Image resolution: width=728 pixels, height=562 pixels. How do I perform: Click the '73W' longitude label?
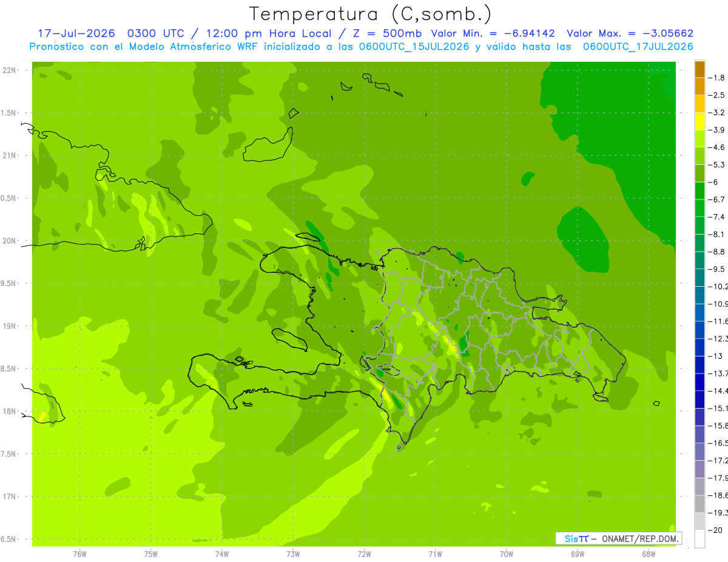(293, 554)
